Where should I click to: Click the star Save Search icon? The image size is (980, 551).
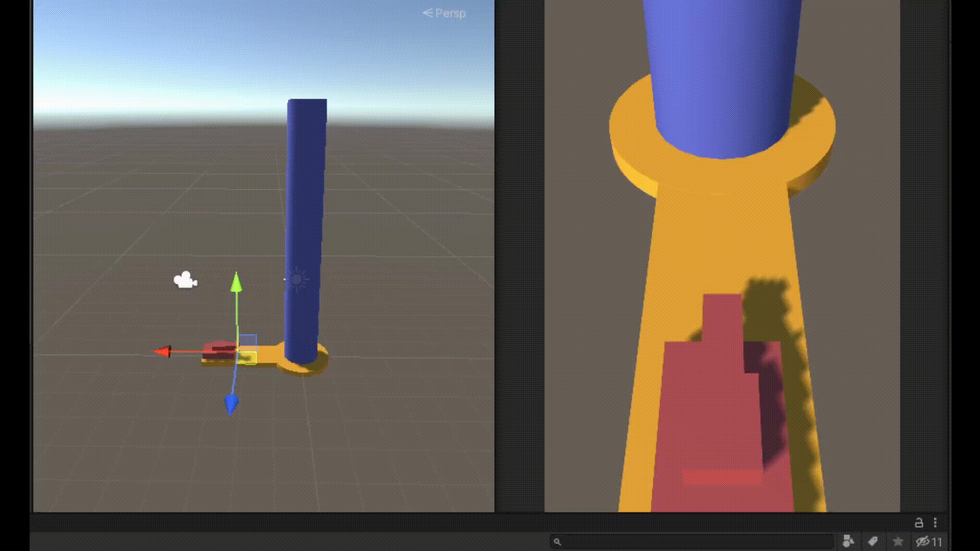tap(898, 541)
